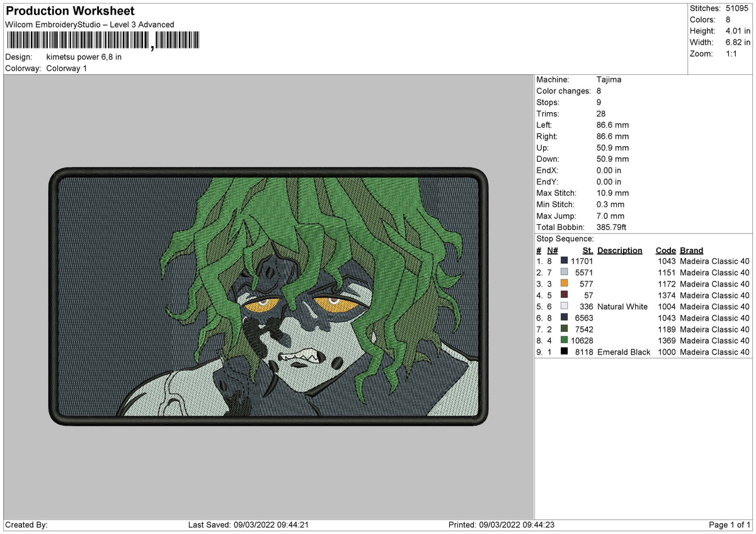This screenshot has height=534, width=756.
Task: Click the stitch count 7542
Action: (584, 329)
